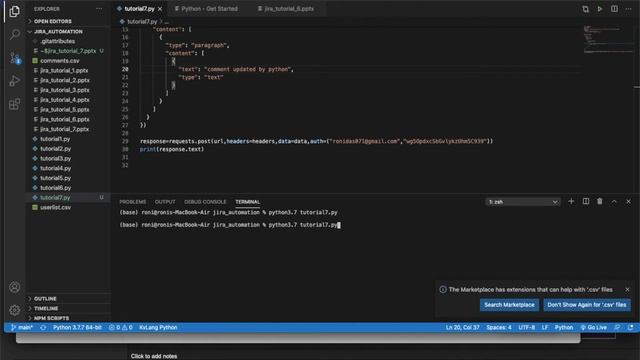
Task: Click Don't Show Again for .csv files
Action: (x=587, y=305)
